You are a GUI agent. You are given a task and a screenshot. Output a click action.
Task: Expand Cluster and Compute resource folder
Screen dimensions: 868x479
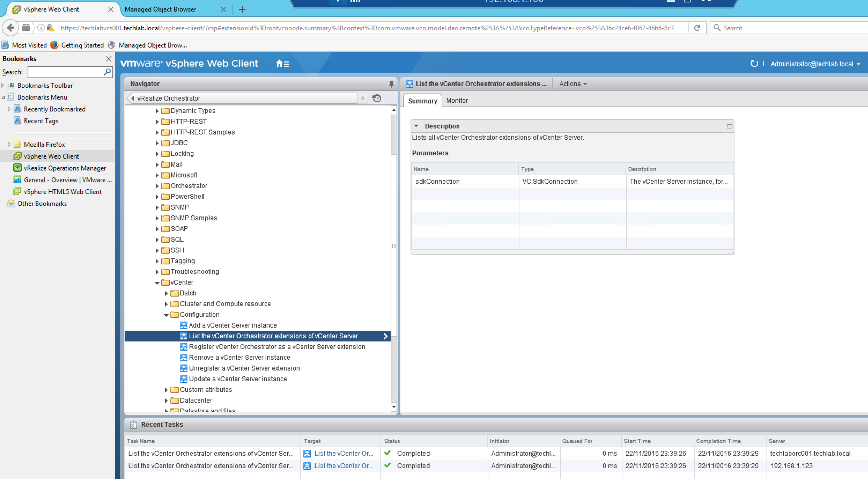[x=166, y=304]
